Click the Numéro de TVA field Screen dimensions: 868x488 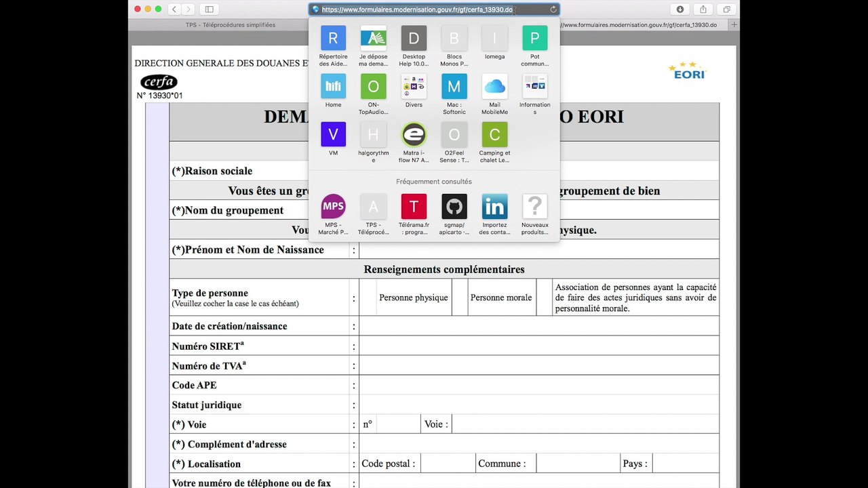click(538, 365)
